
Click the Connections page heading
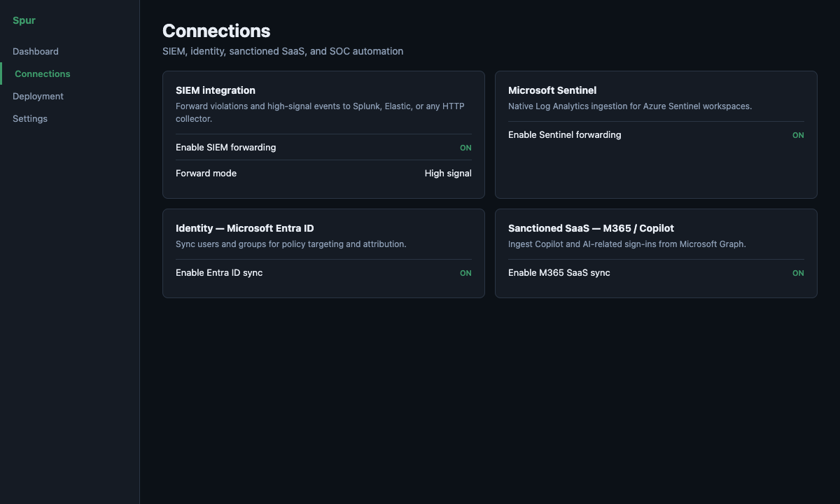click(216, 31)
